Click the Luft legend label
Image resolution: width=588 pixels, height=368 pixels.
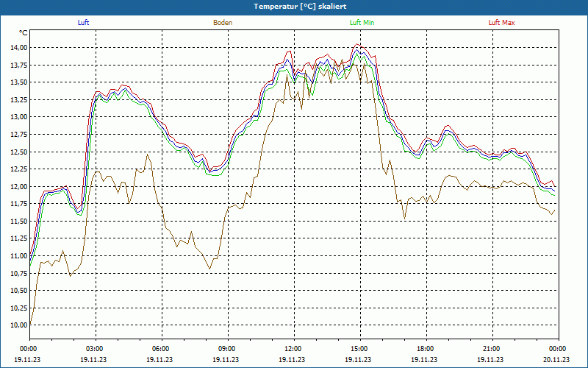pos(83,23)
